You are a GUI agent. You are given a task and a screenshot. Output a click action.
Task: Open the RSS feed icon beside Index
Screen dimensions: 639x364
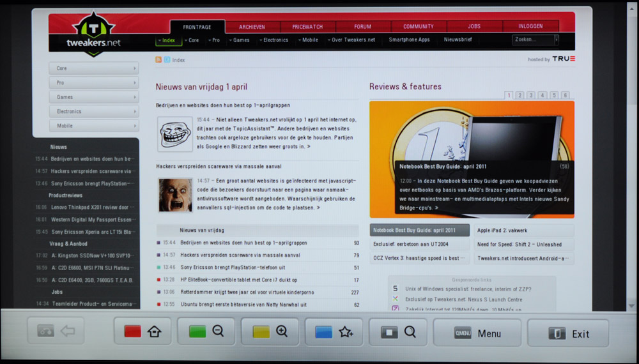tap(158, 60)
